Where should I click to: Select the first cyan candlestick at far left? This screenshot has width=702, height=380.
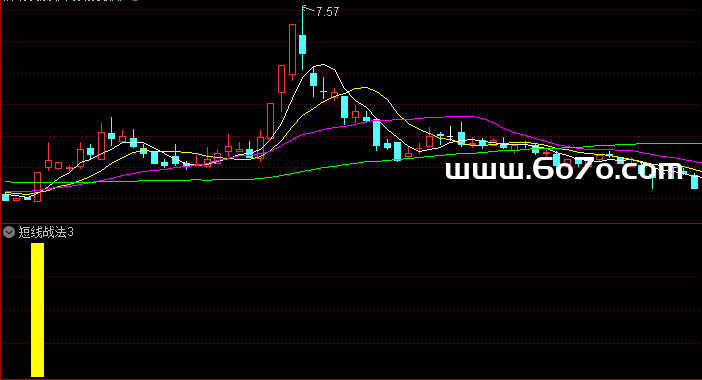(x=6, y=197)
